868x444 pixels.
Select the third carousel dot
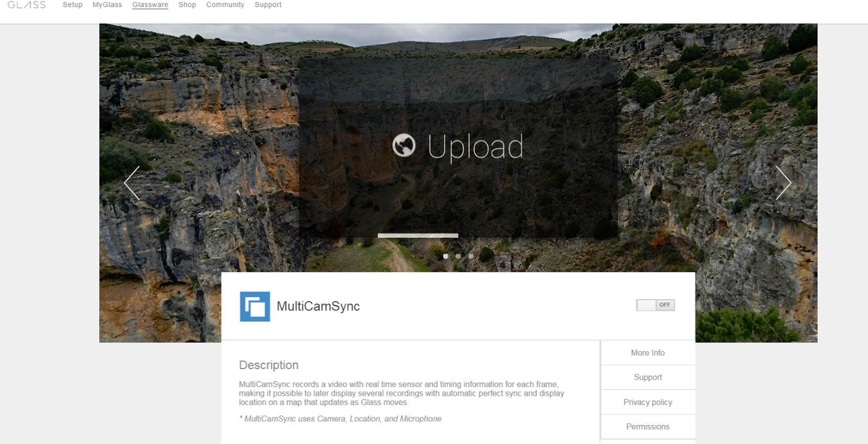pos(471,256)
